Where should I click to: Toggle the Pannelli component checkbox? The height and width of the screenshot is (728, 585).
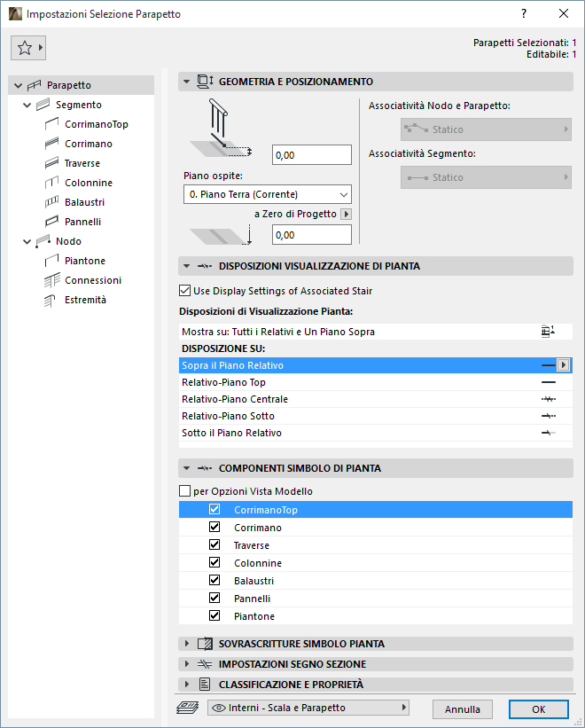(x=214, y=598)
